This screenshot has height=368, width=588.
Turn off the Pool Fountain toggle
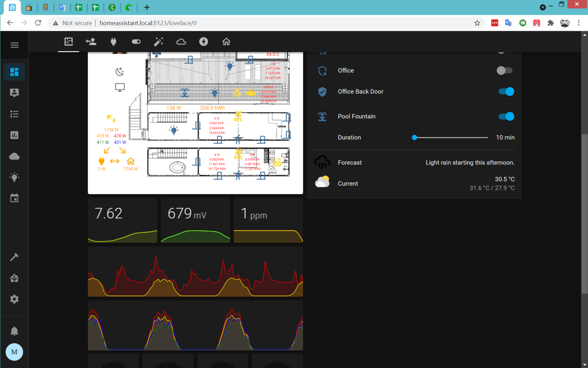(x=506, y=116)
